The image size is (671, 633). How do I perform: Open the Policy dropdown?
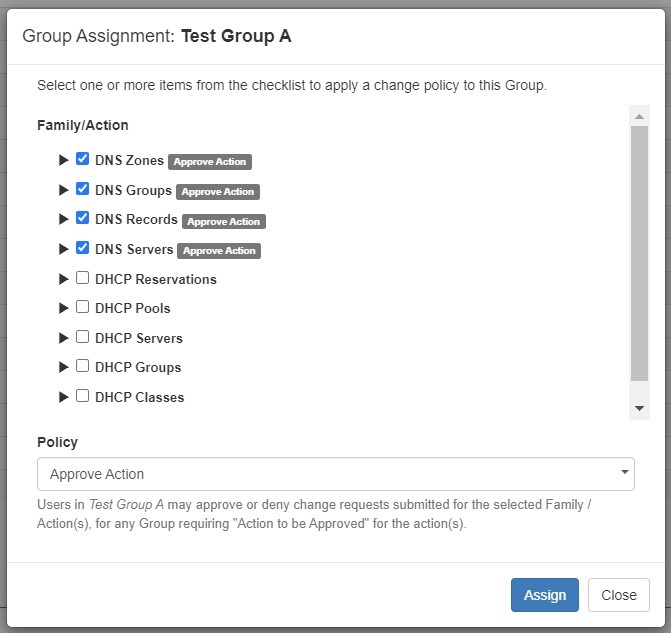(335, 474)
